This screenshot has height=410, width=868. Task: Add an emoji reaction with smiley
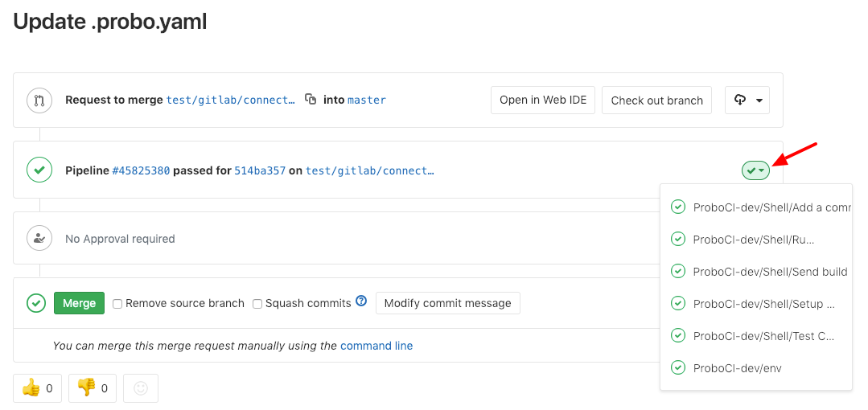coord(141,388)
